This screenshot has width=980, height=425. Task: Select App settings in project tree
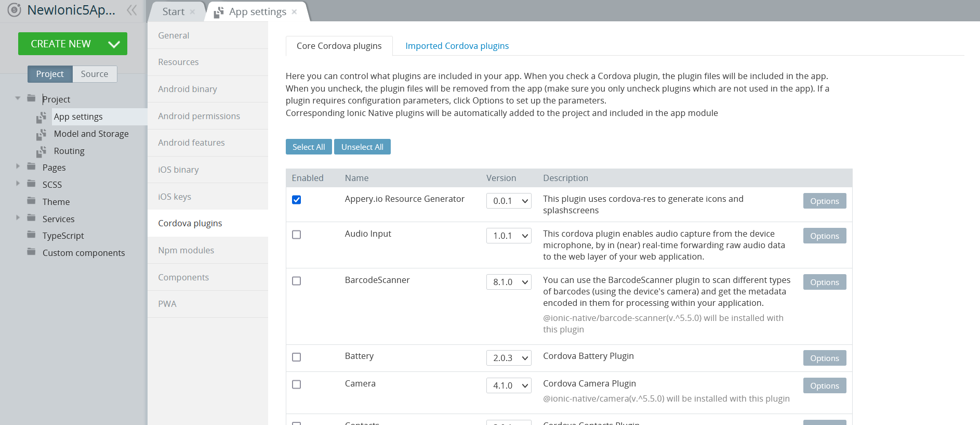78,117
